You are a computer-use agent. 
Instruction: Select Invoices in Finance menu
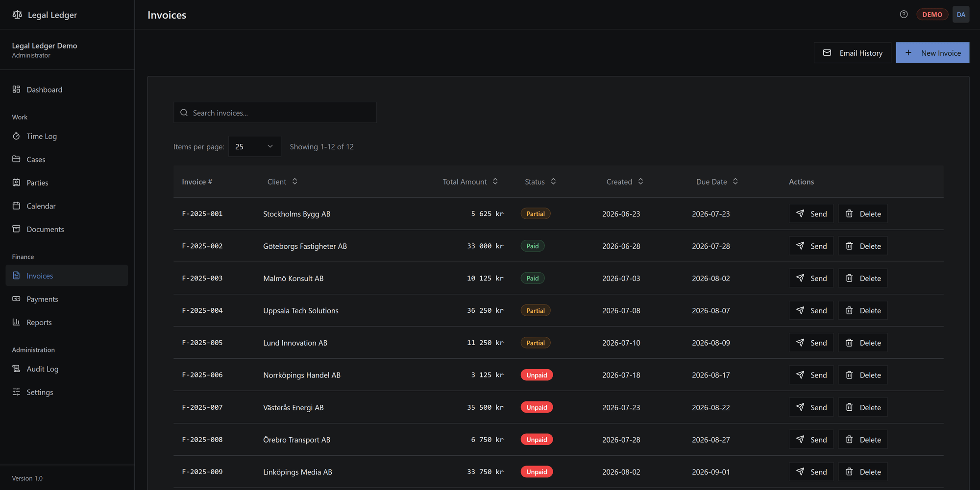click(67, 276)
